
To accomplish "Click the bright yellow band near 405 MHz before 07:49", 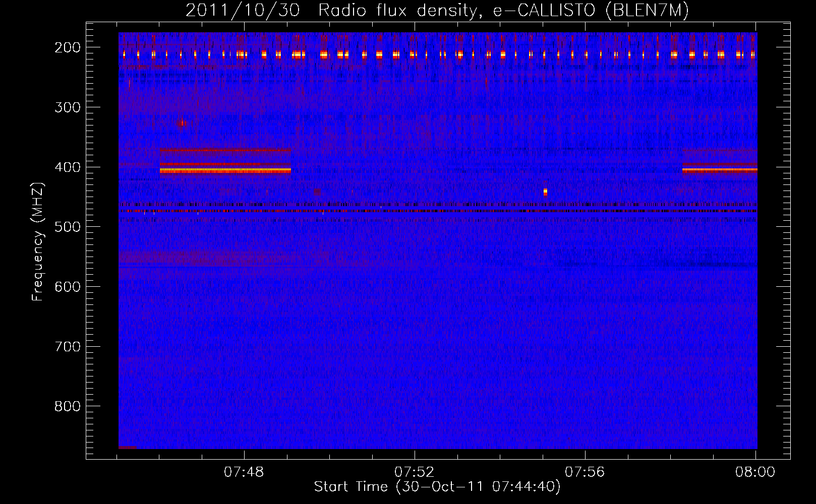I will click(x=225, y=171).
